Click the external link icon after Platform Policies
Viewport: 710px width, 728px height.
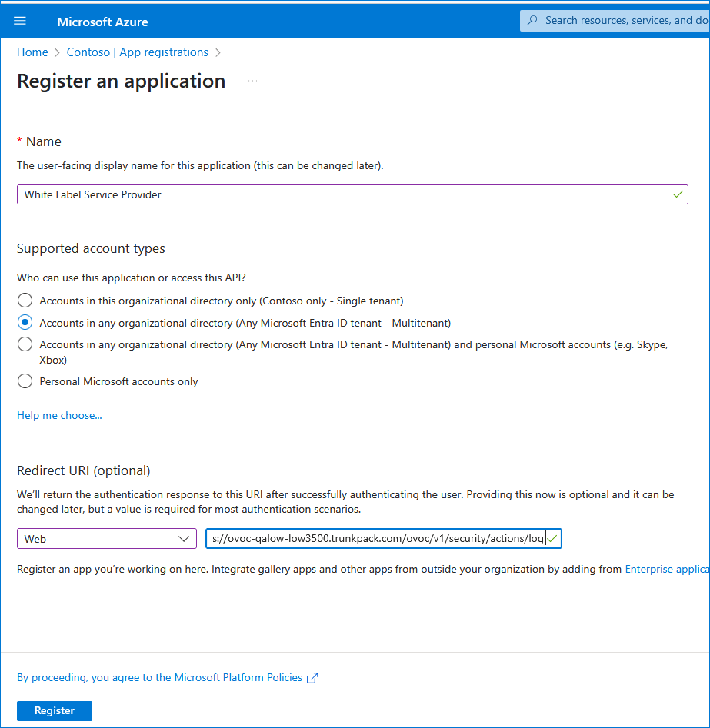tap(312, 678)
